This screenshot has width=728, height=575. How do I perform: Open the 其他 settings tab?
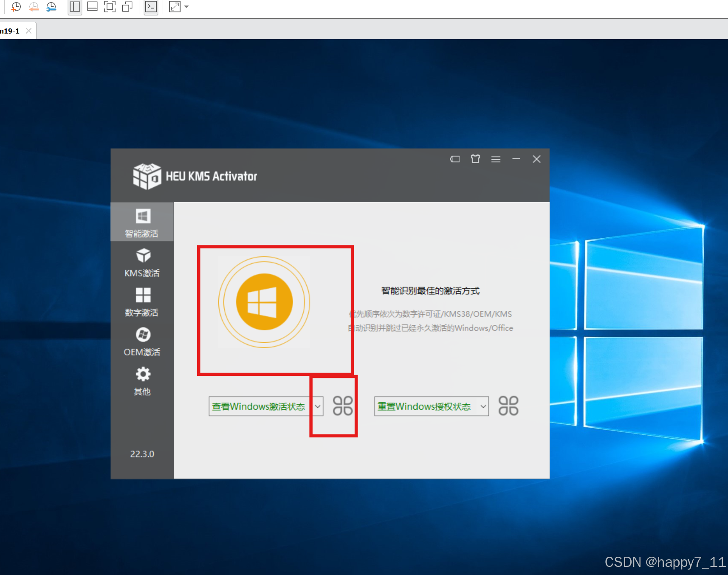coord(142,381)
